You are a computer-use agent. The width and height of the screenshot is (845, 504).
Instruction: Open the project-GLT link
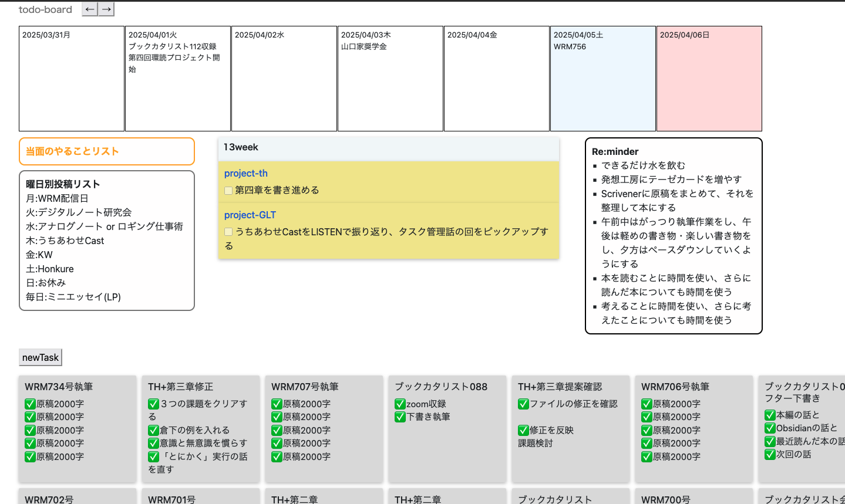pos(250,215)
